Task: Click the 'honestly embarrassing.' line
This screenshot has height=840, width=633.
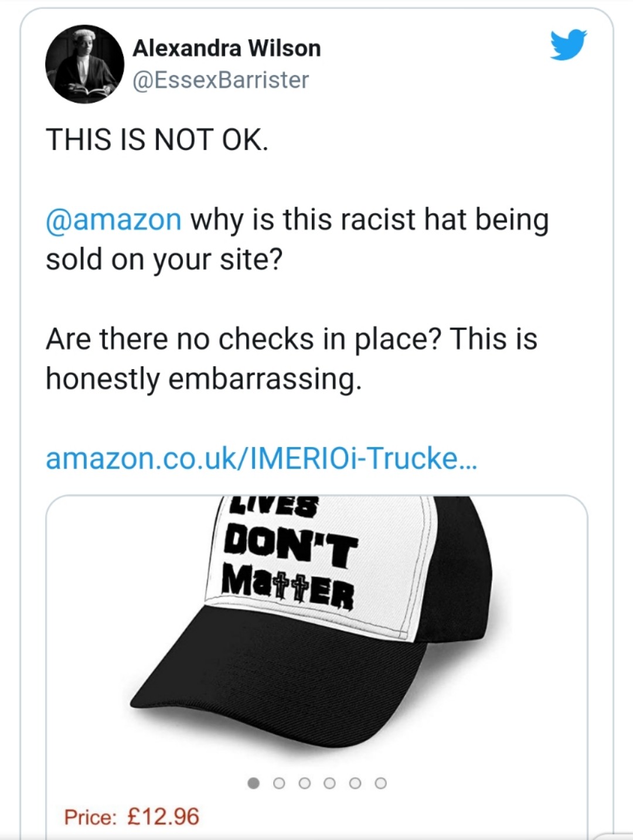Action: pyautogui.click(x=203, y=379)
